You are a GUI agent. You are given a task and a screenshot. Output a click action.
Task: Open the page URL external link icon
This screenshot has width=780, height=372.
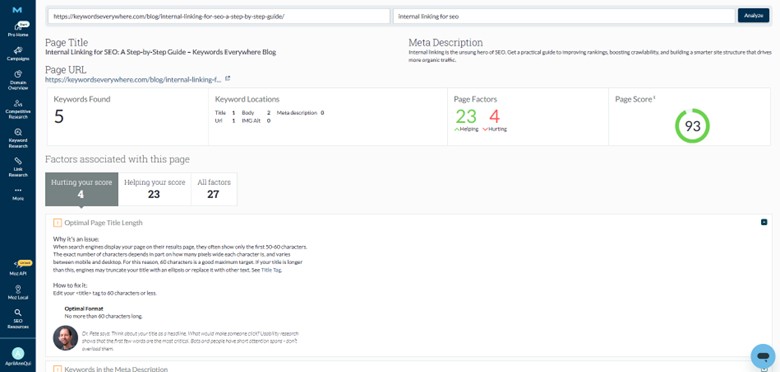click(x=227, y=79)
